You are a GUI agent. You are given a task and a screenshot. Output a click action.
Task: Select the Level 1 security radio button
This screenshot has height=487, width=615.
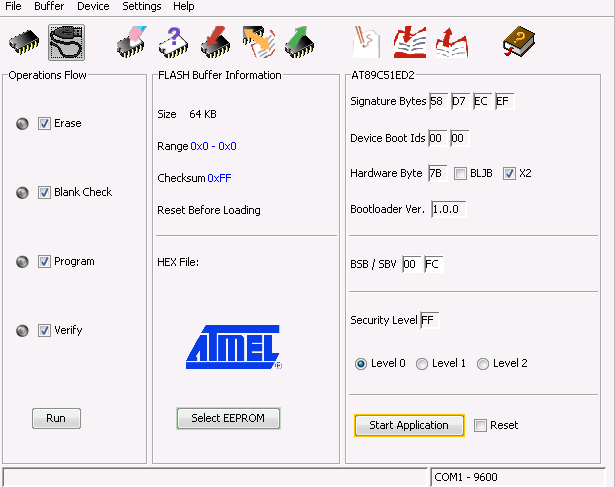point(422,364)
